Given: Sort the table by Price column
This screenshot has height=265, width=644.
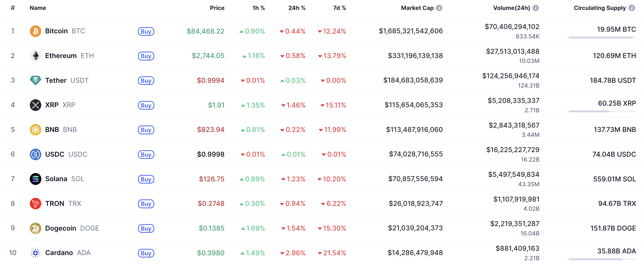Looking at the screenshot, I should click(x=217, y=8).
